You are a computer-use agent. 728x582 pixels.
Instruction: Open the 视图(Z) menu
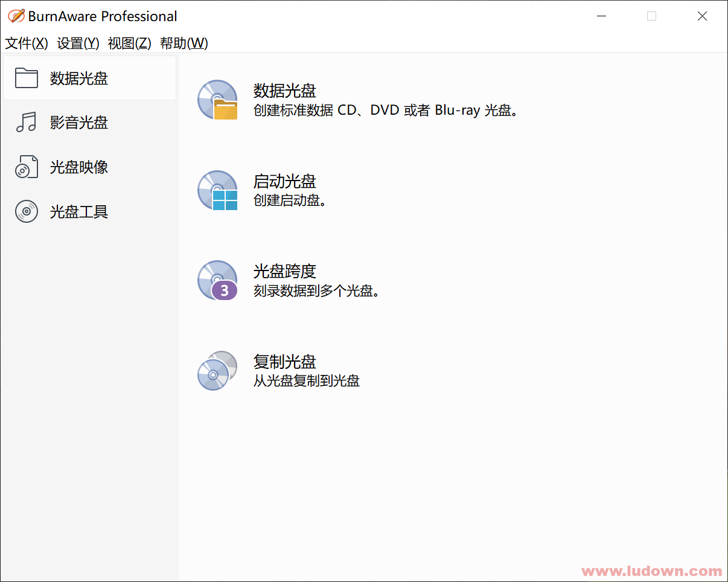[129, 43]
